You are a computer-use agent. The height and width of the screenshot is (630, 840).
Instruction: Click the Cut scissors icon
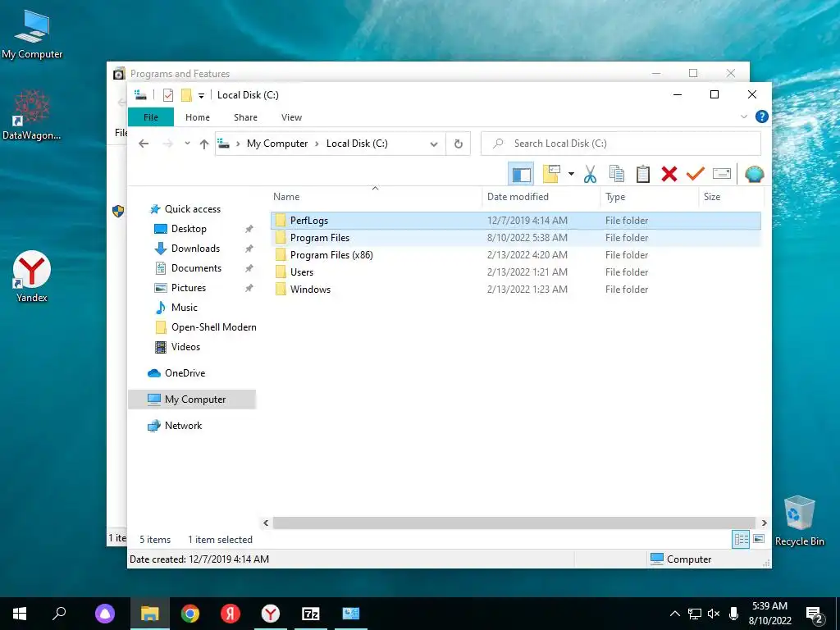(x=590, y=174)
